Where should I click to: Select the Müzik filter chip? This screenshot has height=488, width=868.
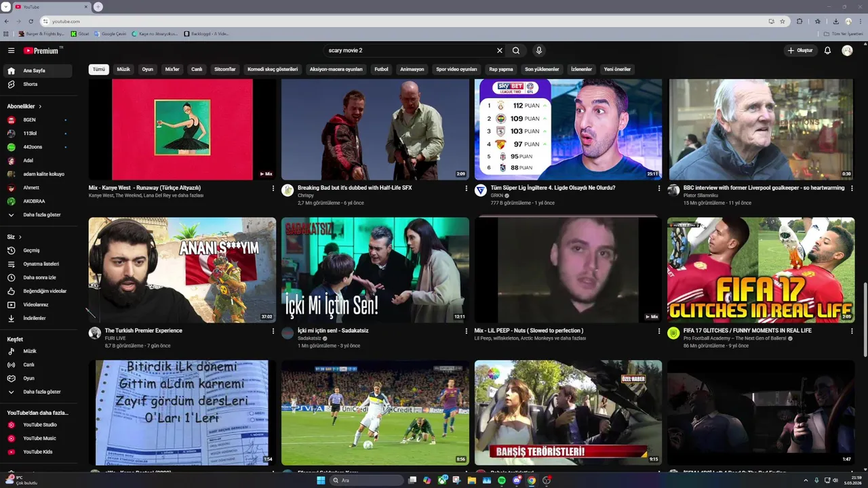123,69
